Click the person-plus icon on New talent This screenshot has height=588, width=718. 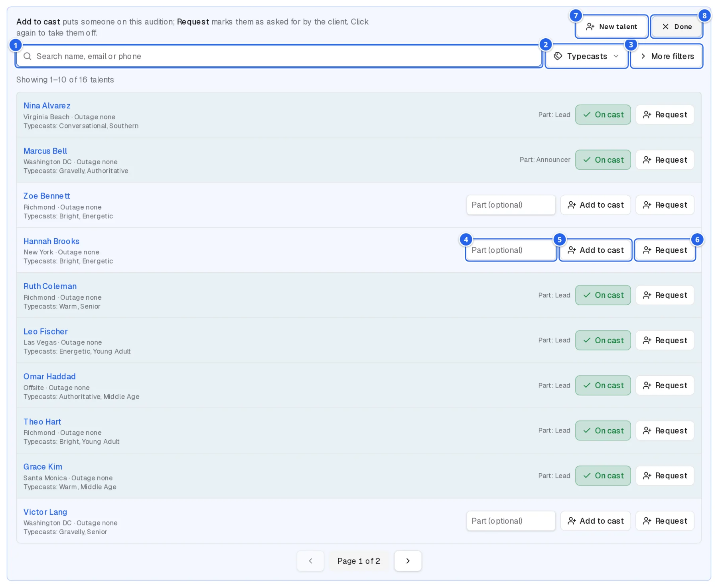(x=590, y=27)
